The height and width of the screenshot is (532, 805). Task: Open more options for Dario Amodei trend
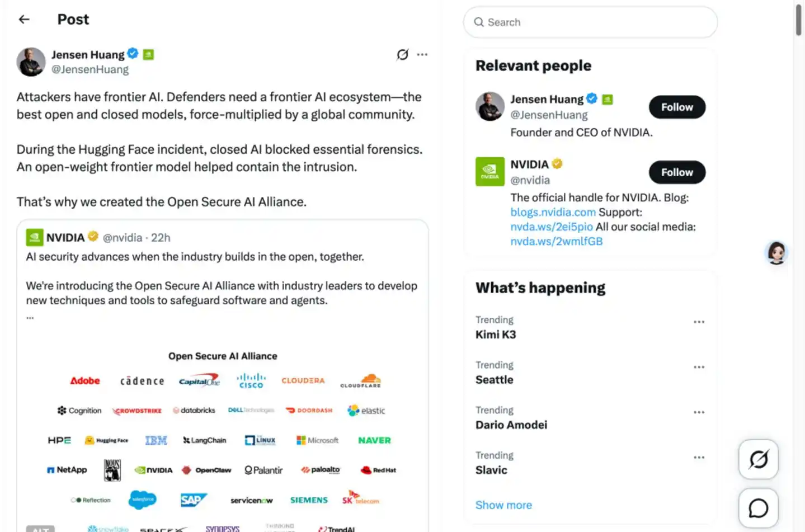[699, 412]
